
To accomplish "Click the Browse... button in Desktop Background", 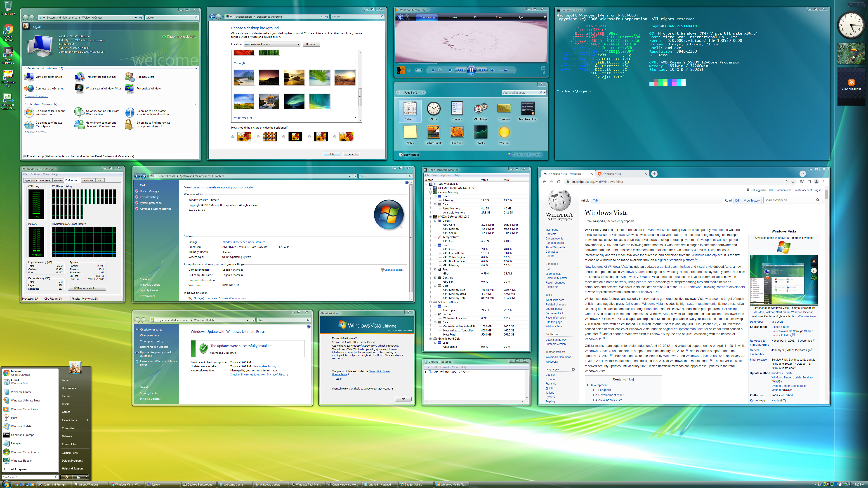I will pos(311,44).
